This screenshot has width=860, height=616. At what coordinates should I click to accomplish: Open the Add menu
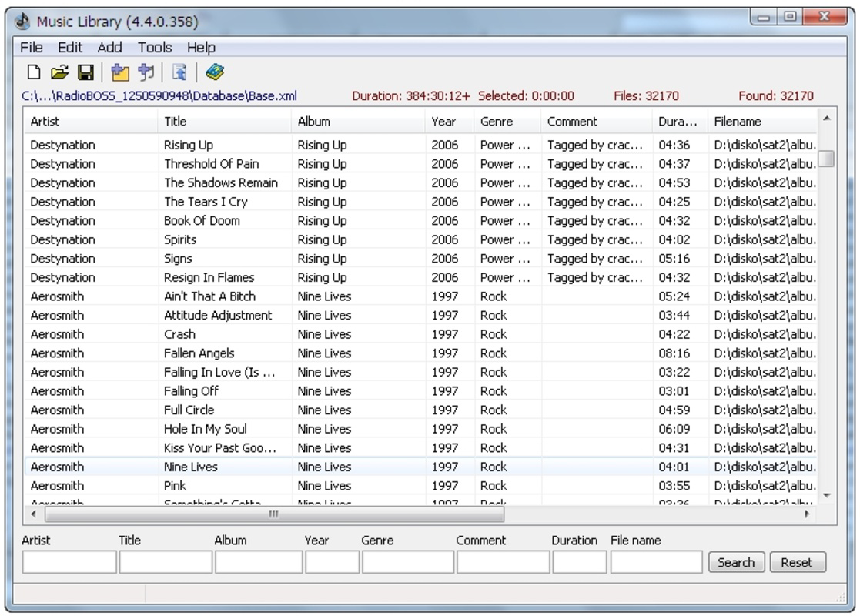coord(109,48)
